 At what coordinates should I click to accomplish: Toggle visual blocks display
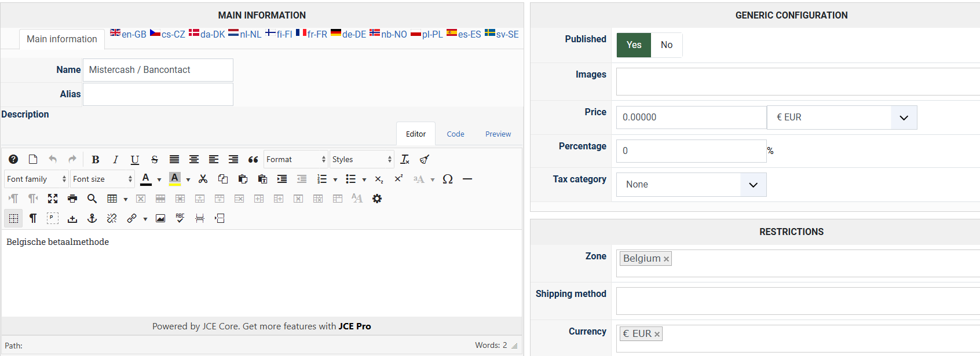(13, 218)
